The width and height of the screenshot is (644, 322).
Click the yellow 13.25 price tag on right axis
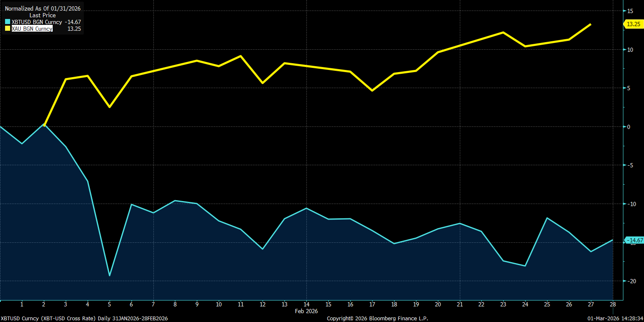(633, 24)
